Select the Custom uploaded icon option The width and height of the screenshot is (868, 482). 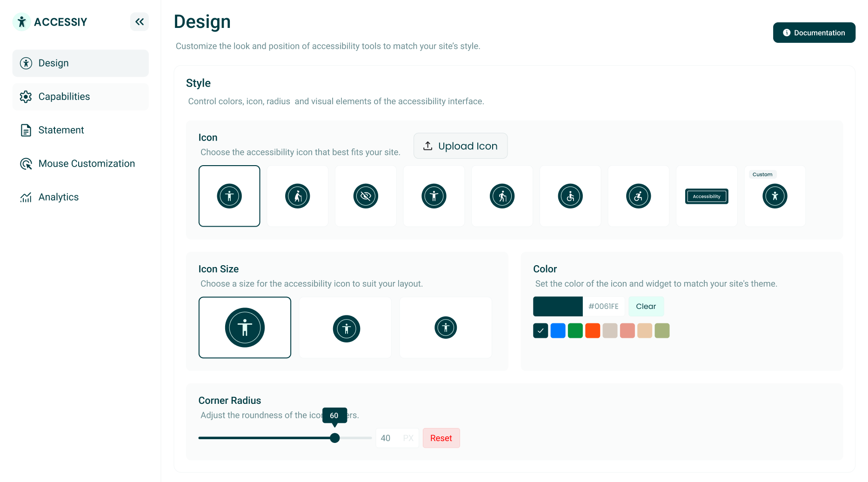(775, 196)
